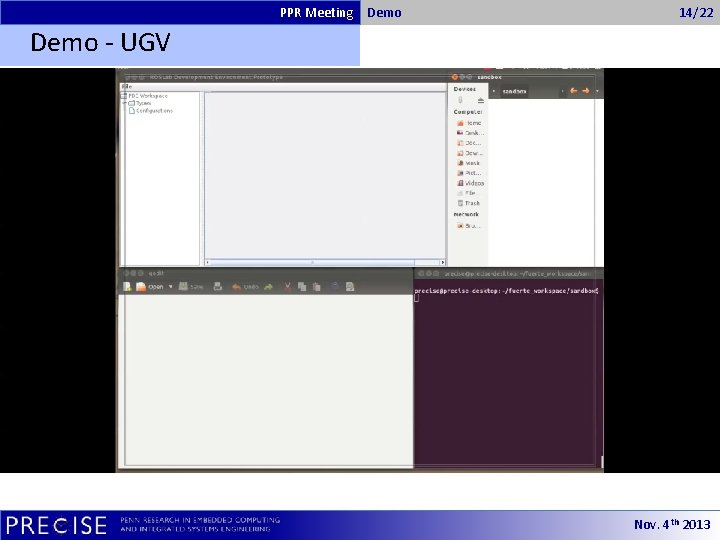Image resolution: width=720 pixels, height=540 pixels.
Task: Open Pictures in file manager sidebar
Action: coord(469,173)
